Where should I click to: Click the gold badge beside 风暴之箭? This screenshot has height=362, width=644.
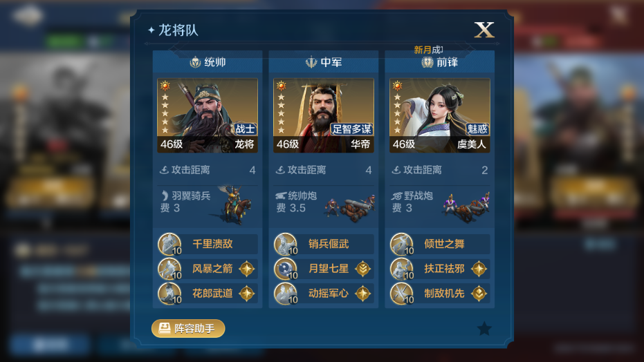[x=247, y=269]
